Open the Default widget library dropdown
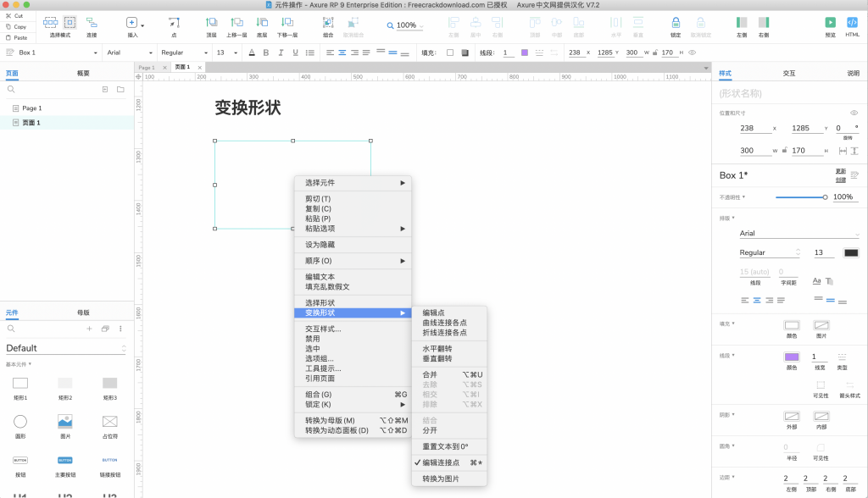This screenshot has width=868, height=498. point(66,348)
